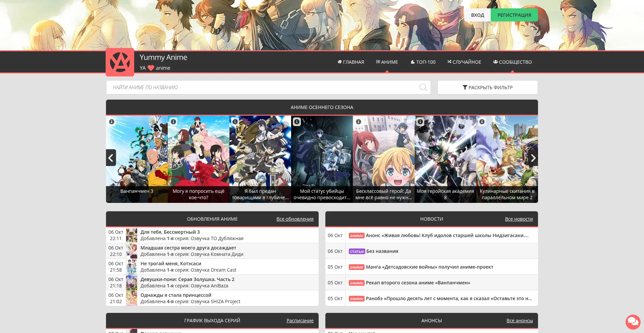Open the Топ-100 menu item
The image size is (644, 333).
(423, 62)
